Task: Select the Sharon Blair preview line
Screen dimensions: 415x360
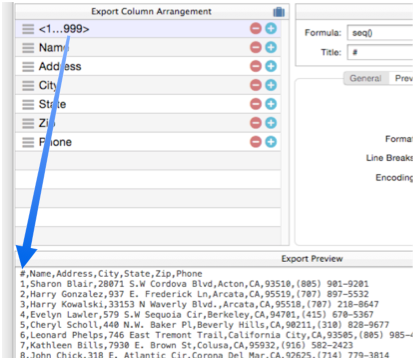Action: click(194, 284)
